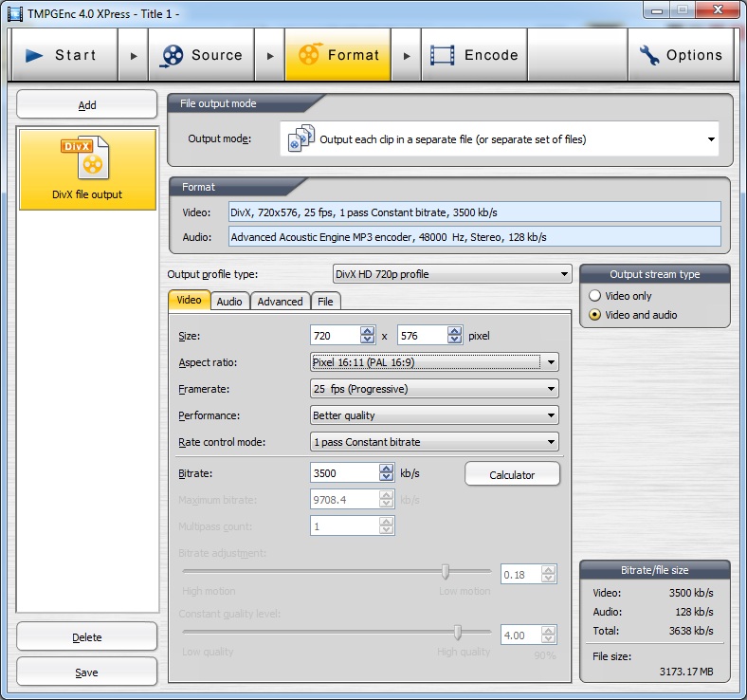Open Options via the wrench icon

pos(649,55)
